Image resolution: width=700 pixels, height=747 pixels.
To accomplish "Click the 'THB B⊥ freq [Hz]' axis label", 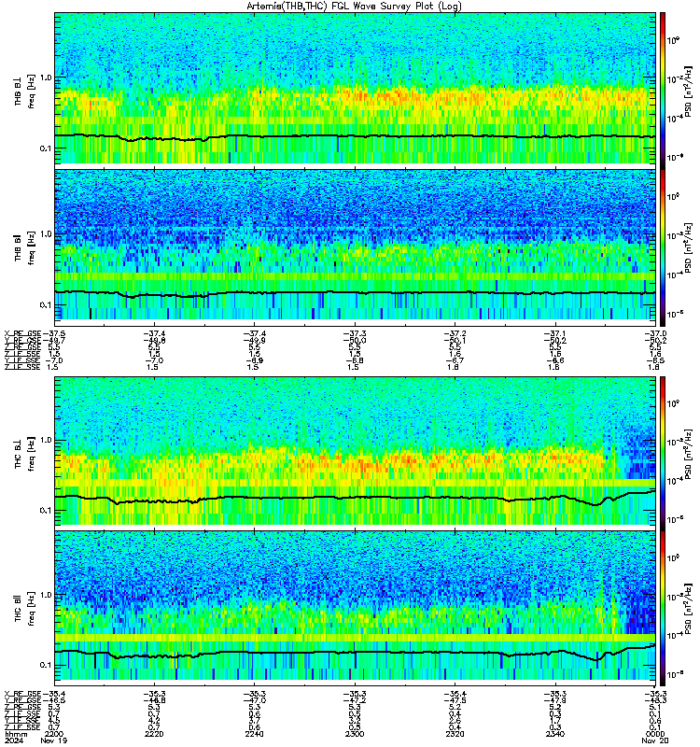I will [x=24, y=91].
